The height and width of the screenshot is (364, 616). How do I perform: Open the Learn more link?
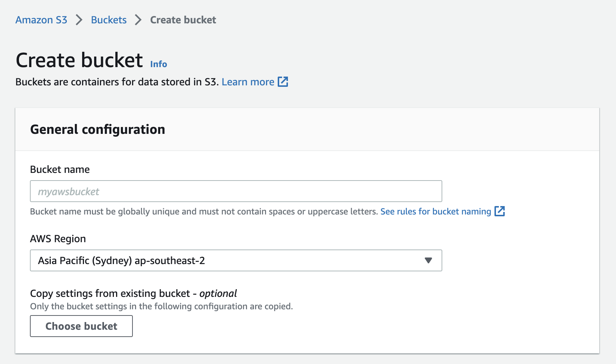click(x=248, y=82)
